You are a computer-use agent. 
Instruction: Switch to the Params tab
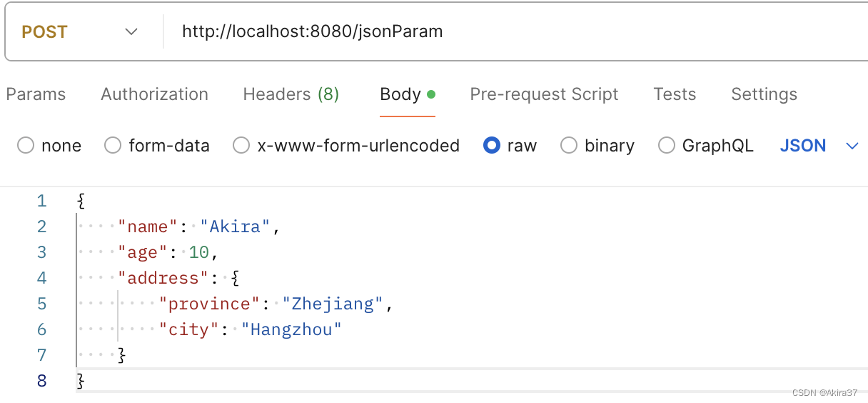[36, 94]
